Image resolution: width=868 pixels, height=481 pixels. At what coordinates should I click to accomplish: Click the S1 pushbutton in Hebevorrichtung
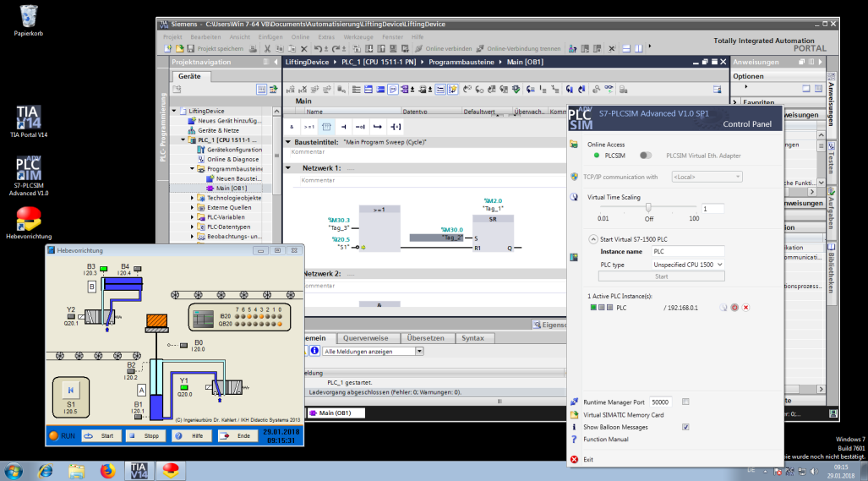(x=70, y=391)
